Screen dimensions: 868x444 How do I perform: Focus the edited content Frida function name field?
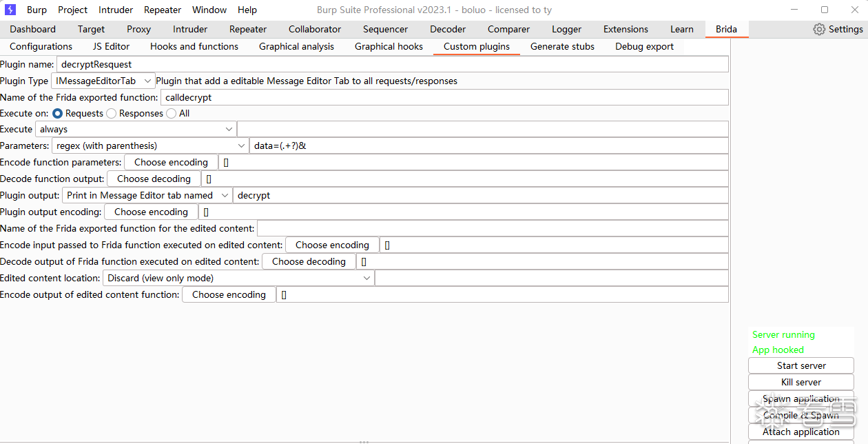click(x=493, y=228)
